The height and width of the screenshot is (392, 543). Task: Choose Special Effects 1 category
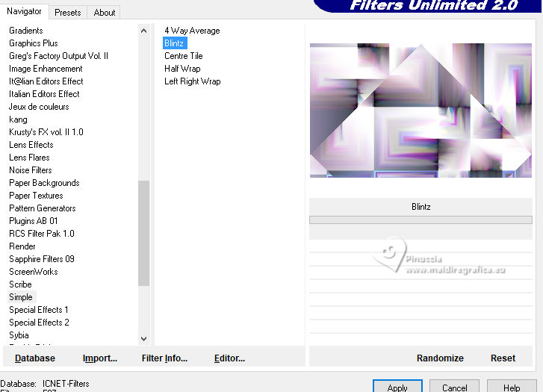click(x=38, y=310)
